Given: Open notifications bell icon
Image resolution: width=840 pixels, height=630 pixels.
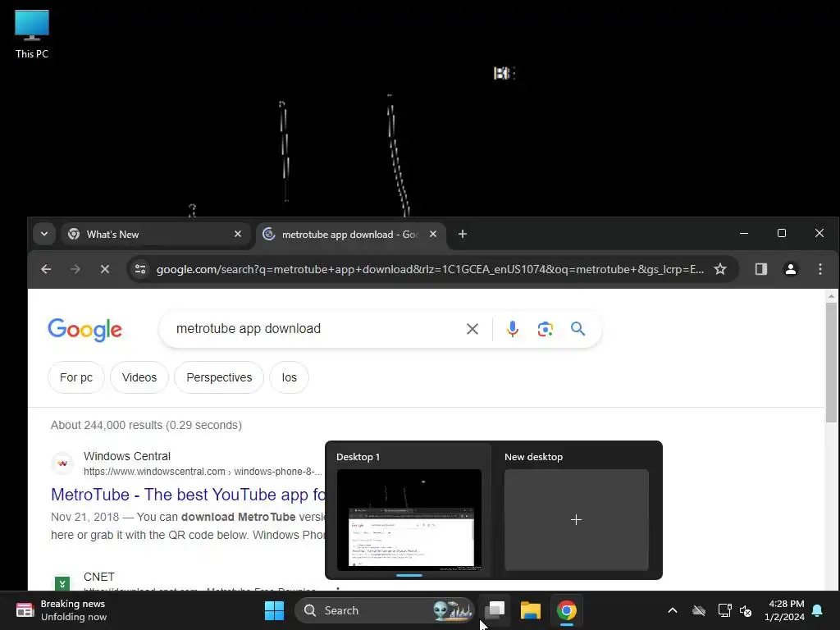Looking at the screenshot, I should [818, 610].
